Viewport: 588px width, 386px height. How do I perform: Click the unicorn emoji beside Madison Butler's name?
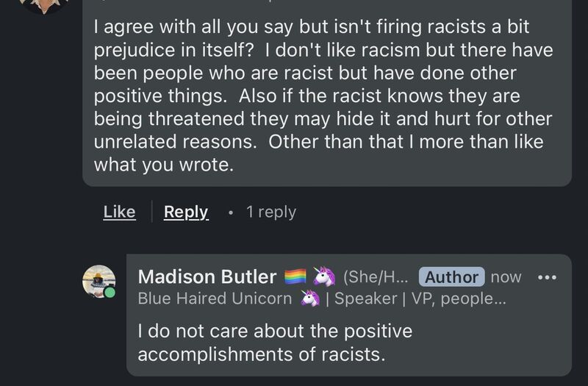pyautogui.click(x=325, y=277)
